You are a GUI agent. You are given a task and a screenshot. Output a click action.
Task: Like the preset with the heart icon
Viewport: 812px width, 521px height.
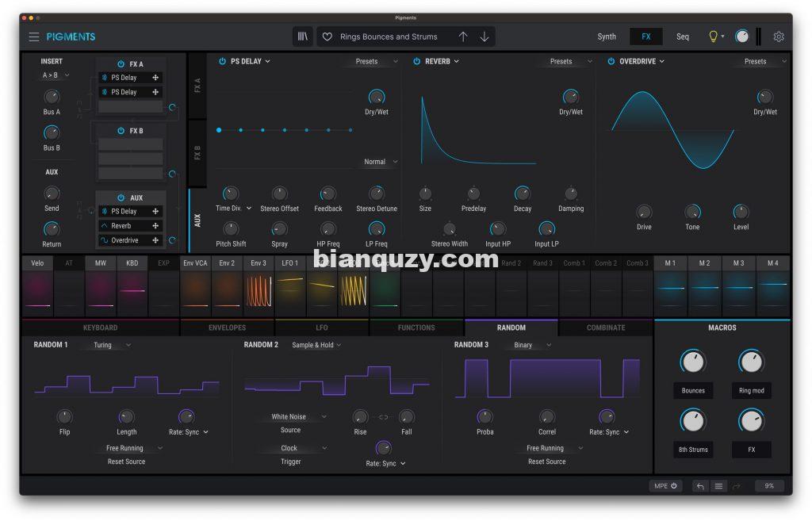click(327, 36)
